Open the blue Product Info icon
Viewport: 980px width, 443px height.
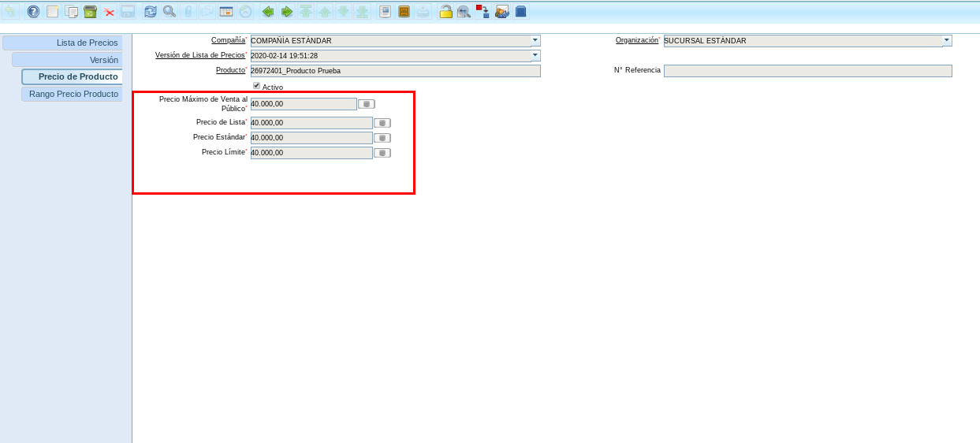pyautogui.click(x=520, y=12)
